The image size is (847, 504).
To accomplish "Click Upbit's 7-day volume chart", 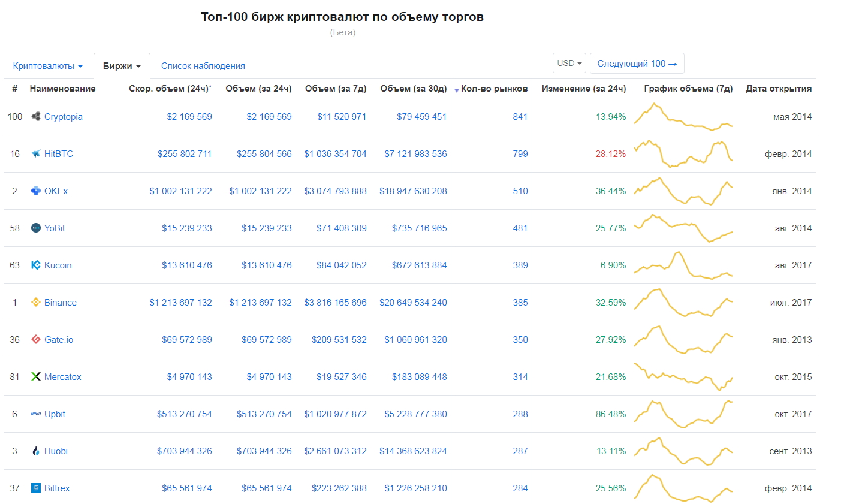I will [683, 414].
